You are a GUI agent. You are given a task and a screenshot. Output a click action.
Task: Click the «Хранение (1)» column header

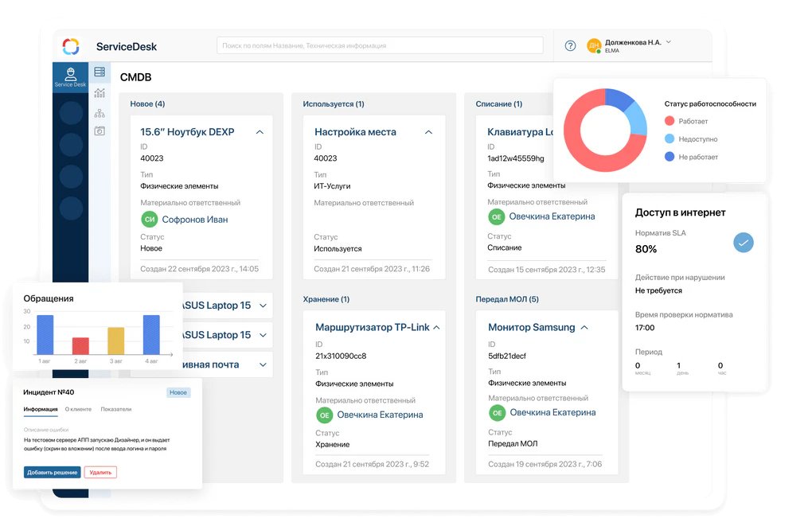coord(326,299)
